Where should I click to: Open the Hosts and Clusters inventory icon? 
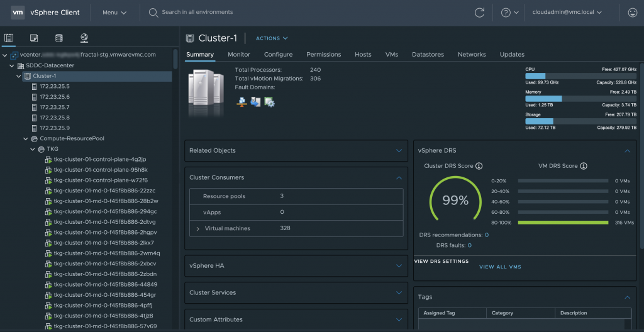pyautogui.click(x=9, y=38)
